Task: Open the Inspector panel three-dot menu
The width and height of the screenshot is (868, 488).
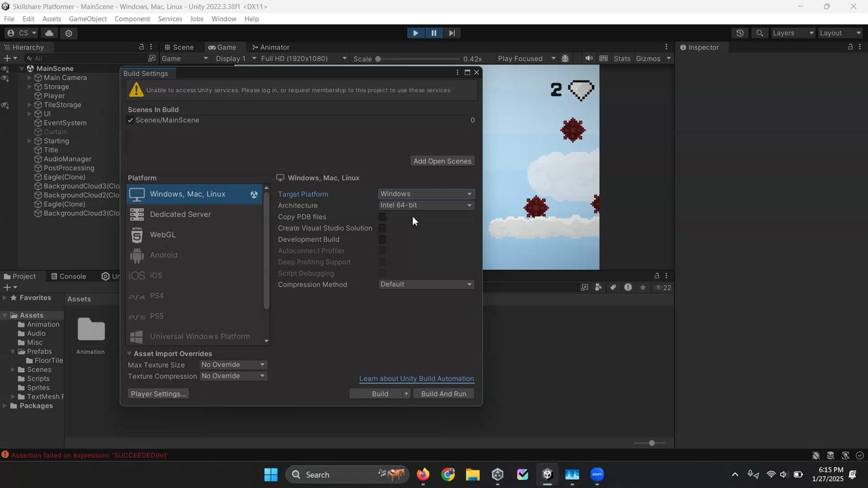Action: (x=861, y=47)
